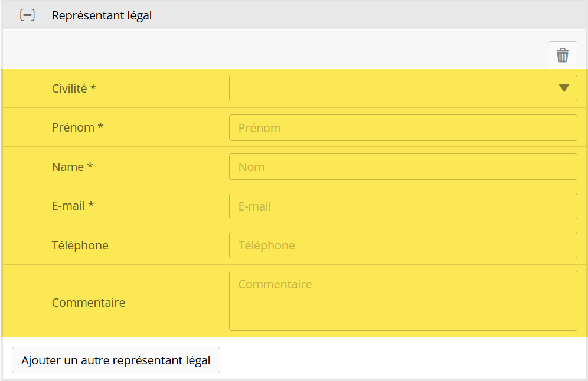
Task: Click the required asterisk beside Prénom
Action: (x=101, y=127)
